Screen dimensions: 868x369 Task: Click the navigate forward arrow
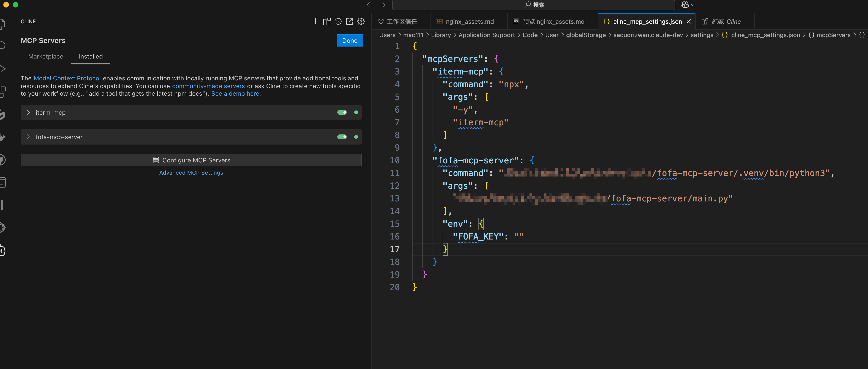[x=382, y=5]
